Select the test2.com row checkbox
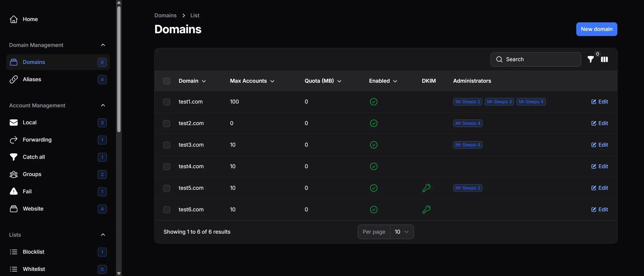 click(167, 124)
